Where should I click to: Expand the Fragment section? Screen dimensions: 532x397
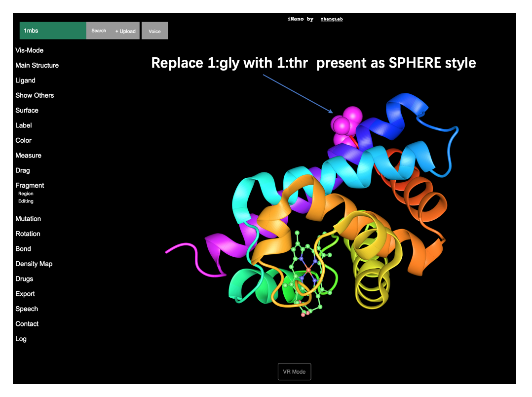pyautogui.click(x=30, y=186)
